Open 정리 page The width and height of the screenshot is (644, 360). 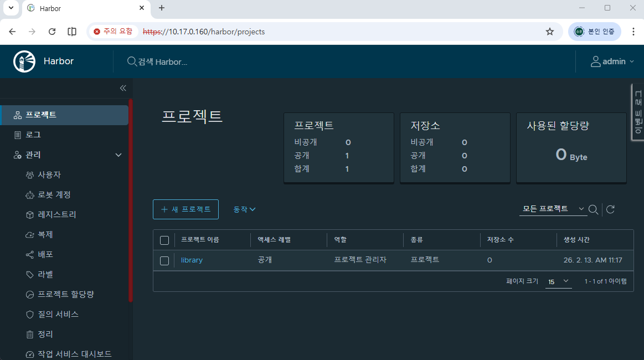coord(45,334)
